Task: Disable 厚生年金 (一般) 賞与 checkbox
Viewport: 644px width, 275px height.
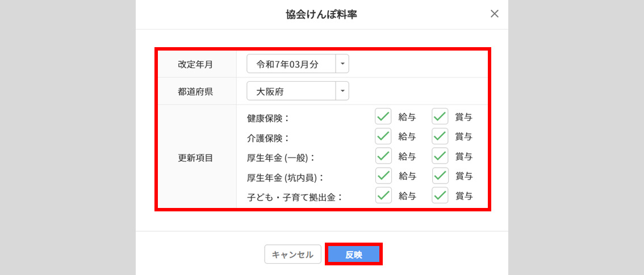Action: 440,156
